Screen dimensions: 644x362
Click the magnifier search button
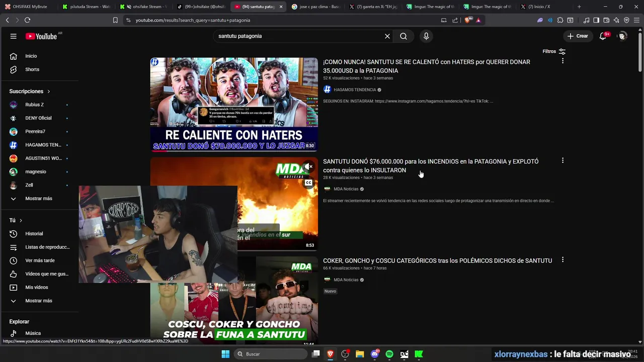tap(404, 36)
